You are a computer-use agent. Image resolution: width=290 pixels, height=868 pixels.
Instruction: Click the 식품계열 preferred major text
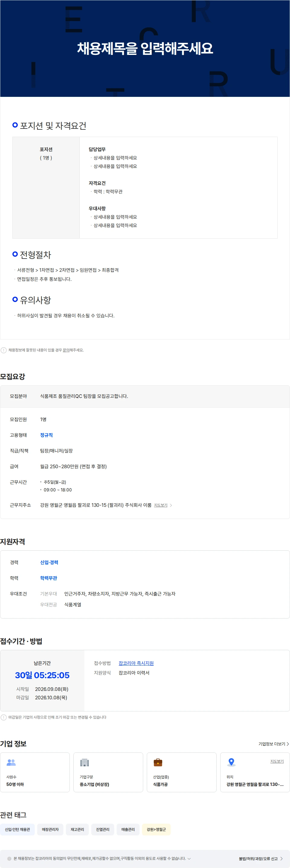[x=73, y=605]
